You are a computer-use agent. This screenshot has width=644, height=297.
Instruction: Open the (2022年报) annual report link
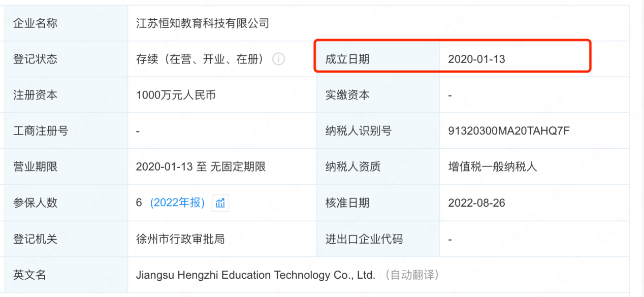click(x=177, y=203)
